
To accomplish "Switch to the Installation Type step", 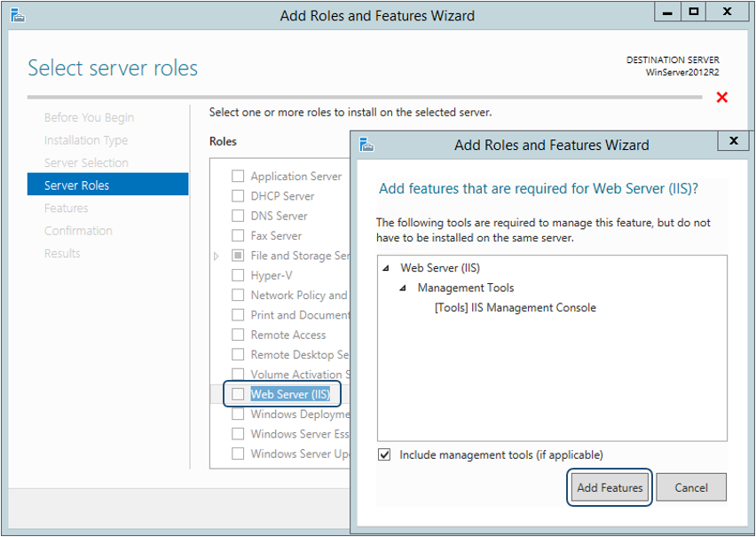I will [x=86, y=140].
